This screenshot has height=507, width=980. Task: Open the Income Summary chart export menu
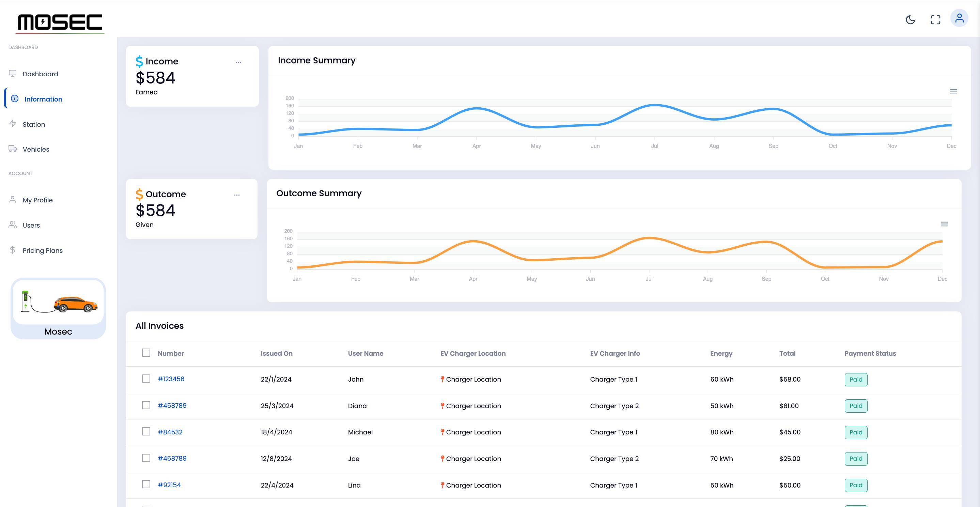point(954,91)
